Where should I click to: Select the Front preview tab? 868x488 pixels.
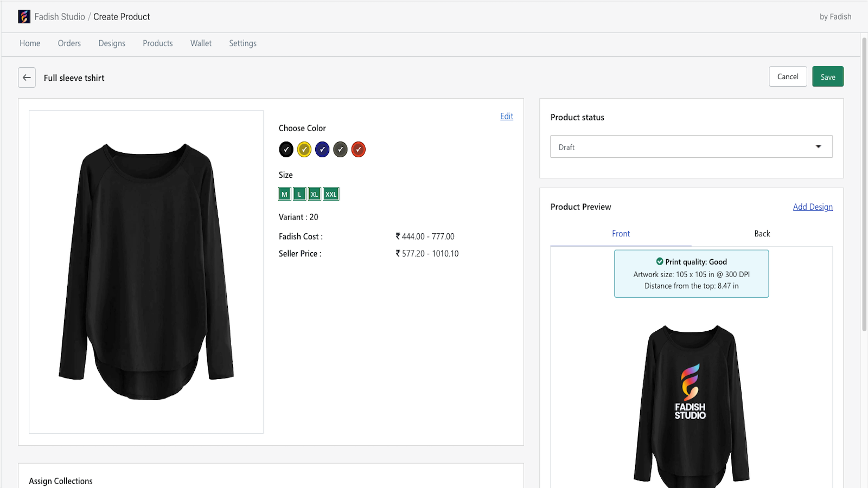[x=621, y=234]
